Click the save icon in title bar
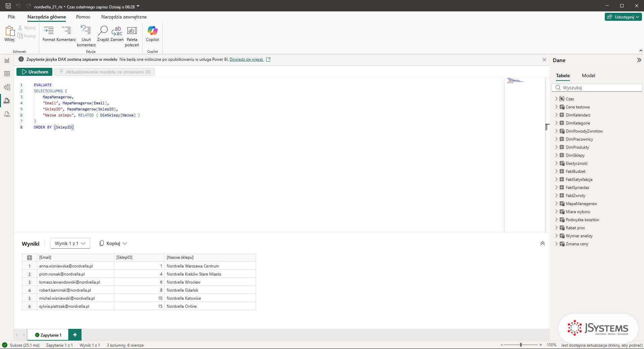644x349 pixels. tap(8, 6)
